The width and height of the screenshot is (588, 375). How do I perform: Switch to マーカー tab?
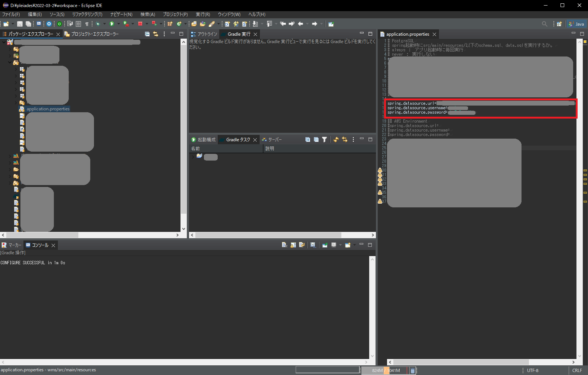click(x=12, y=245)
